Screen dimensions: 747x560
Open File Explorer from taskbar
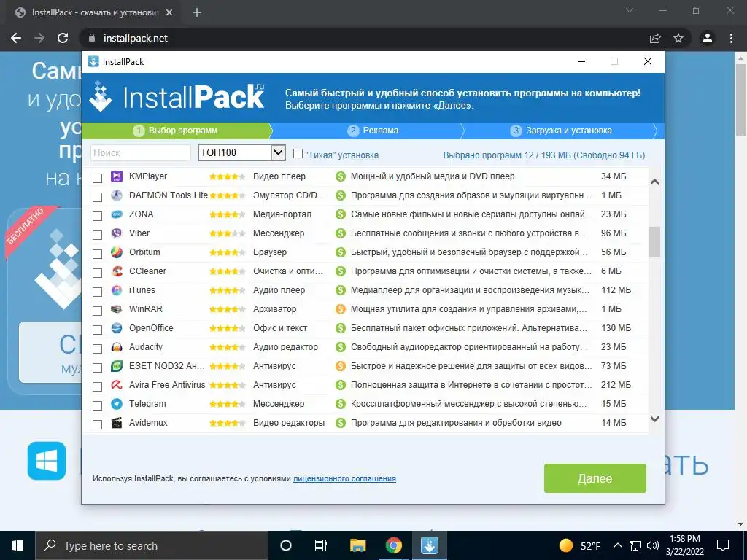(x=357, y=545)
